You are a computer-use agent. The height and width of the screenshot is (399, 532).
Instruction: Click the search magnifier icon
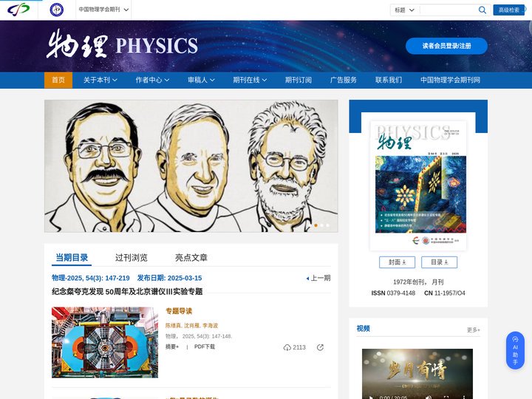(482, 10)
